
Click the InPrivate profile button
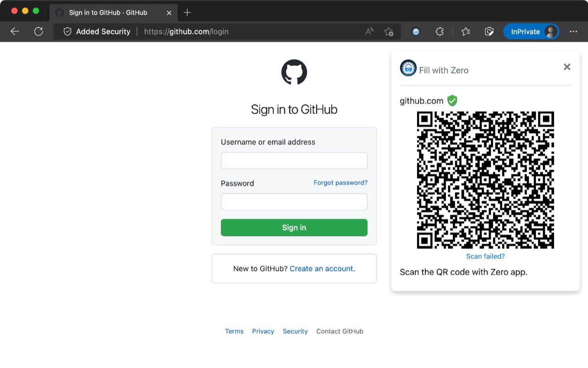pos(531,31)
